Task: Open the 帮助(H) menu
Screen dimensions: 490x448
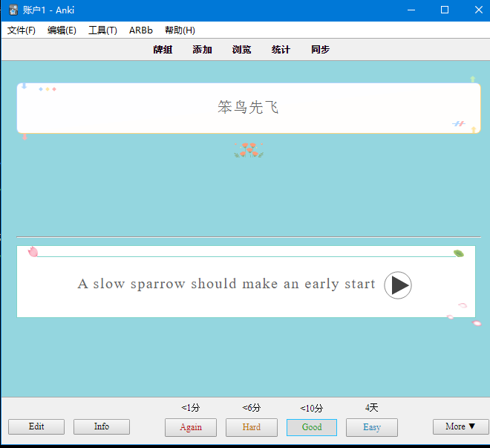Action: click(180, 30)
